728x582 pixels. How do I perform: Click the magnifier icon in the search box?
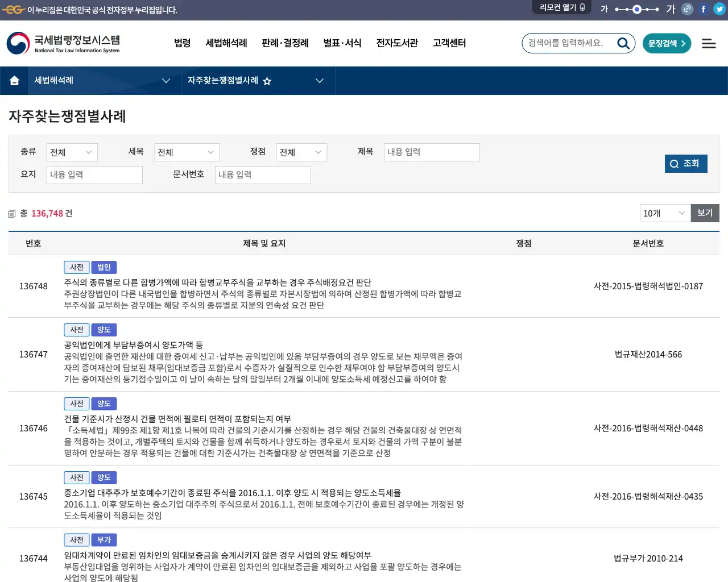pyautogui.click(x=624, y=43)
